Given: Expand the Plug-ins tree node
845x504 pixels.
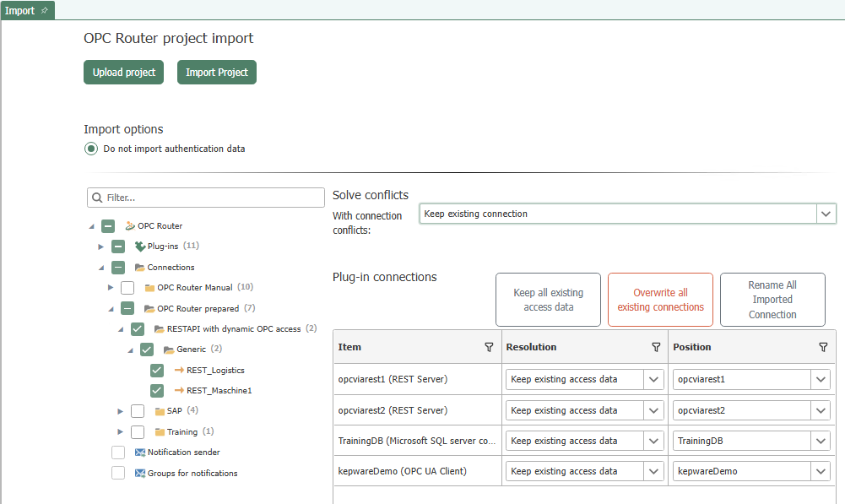Looking at the screenshot, I should coord(100,247).
